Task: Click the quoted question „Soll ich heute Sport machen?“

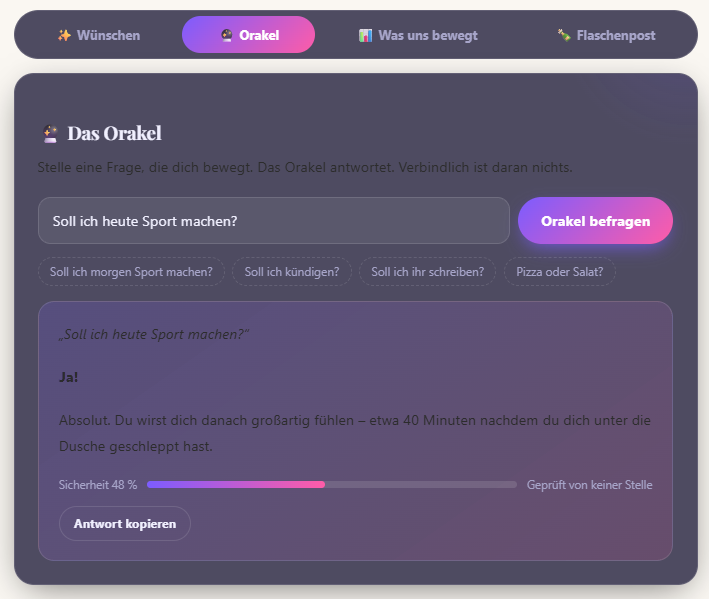Action: [x=154, y=335]
